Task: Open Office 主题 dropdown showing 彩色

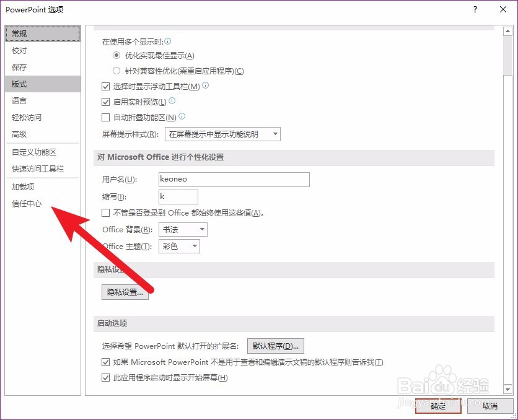Action: click(x=180, y=247)
